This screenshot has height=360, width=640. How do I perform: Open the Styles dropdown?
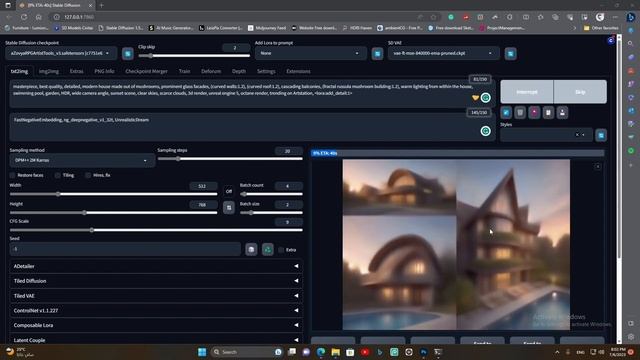tap(546, 135)
